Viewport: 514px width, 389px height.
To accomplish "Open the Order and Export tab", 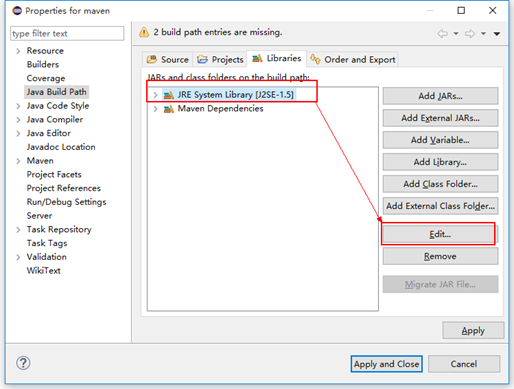I will [353, 59].
